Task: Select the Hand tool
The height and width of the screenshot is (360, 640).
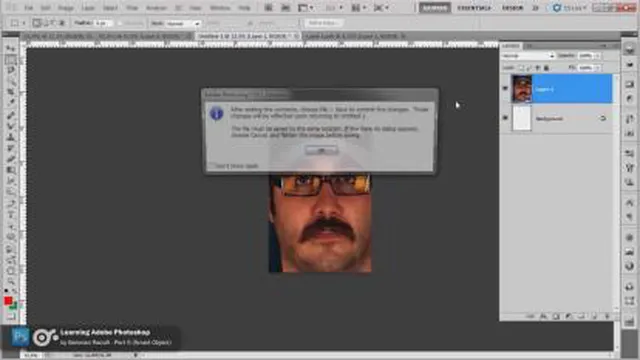Action: pyautogui.click(x=11, y=270)
